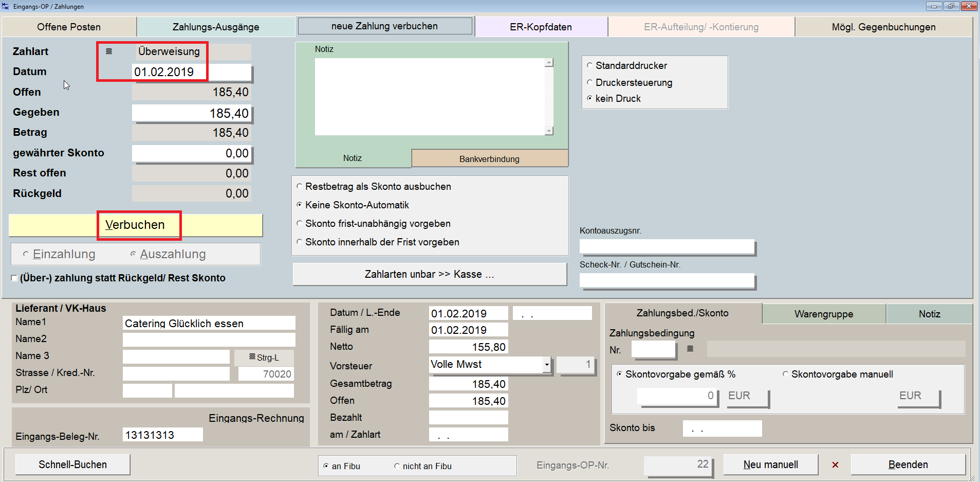Image resolution: width=980 pixels, height=482 pixels.
Task: Click the Verbuchen button
Action: (135, 225)
